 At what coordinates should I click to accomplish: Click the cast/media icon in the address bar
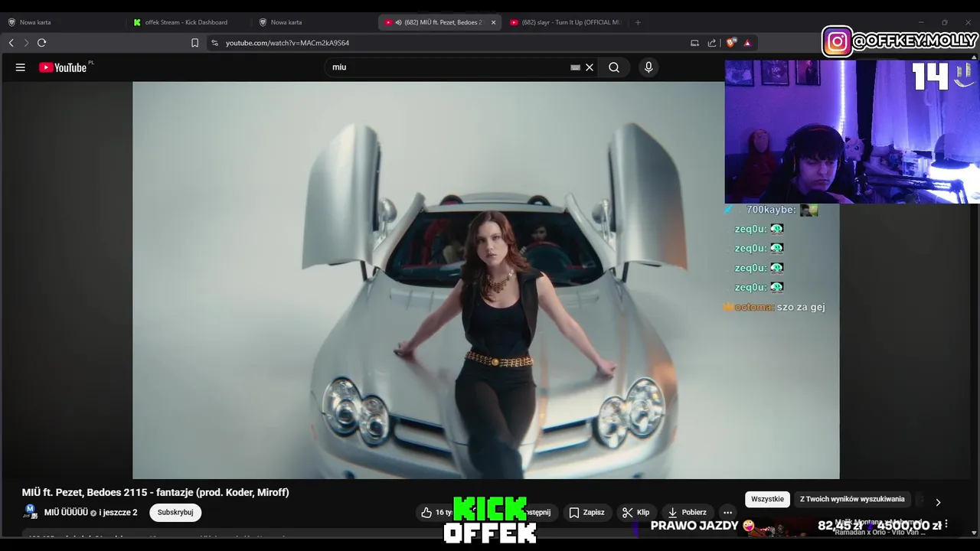pos(694,43)
